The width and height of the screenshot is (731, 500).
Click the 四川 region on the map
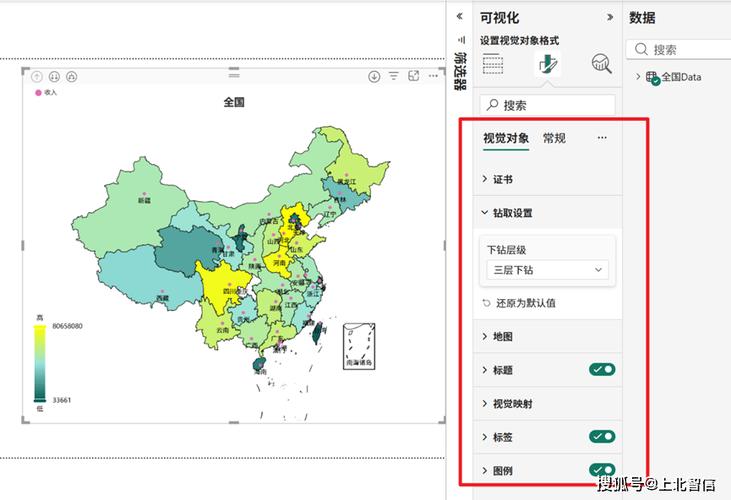click(221, 284)
